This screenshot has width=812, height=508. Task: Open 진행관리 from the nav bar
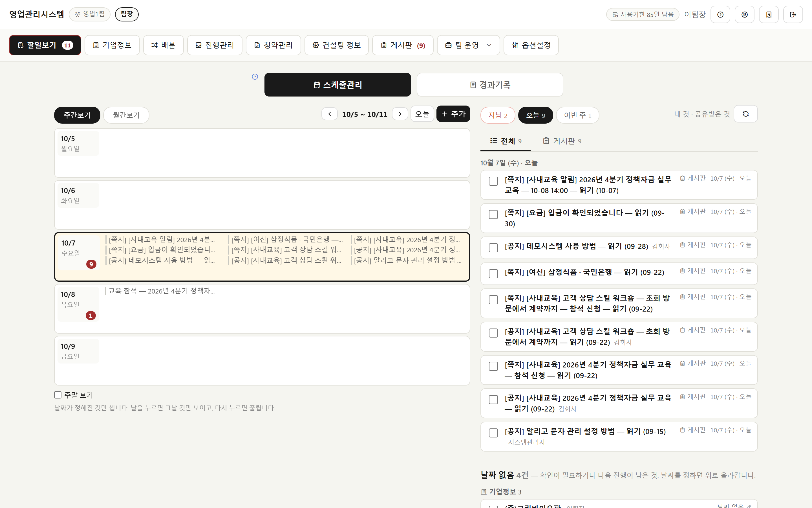pos(215,45)
